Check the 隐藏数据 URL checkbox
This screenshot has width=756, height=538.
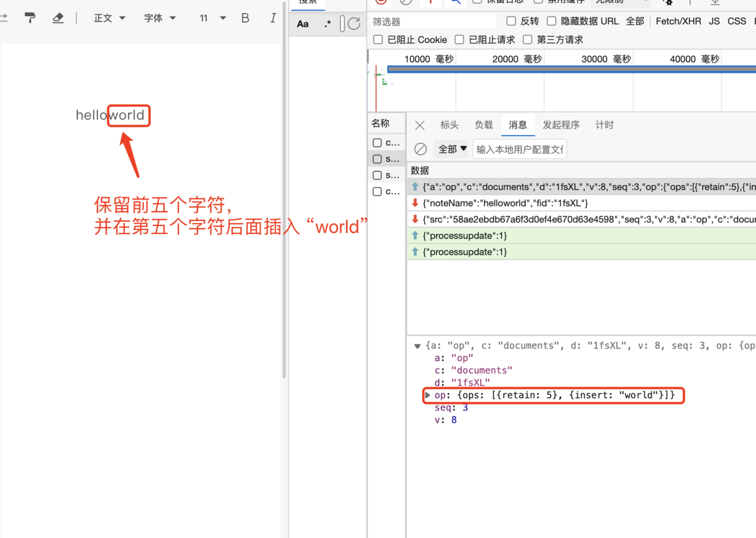(552, 21)
